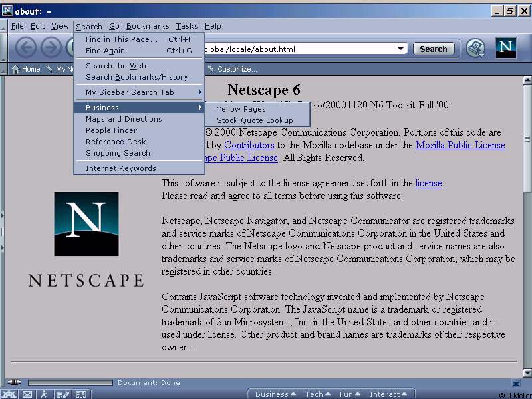Screen dimensions: 532x399
Task: Expand the My Sidebar Search Tab submenu
Action: tap(139, 92)
